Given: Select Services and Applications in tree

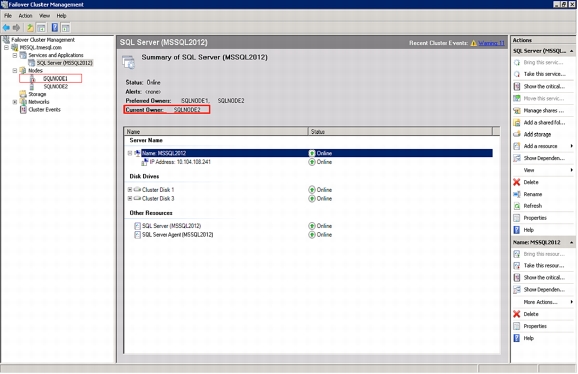Looking at the screenshot, I should [56, 55].
